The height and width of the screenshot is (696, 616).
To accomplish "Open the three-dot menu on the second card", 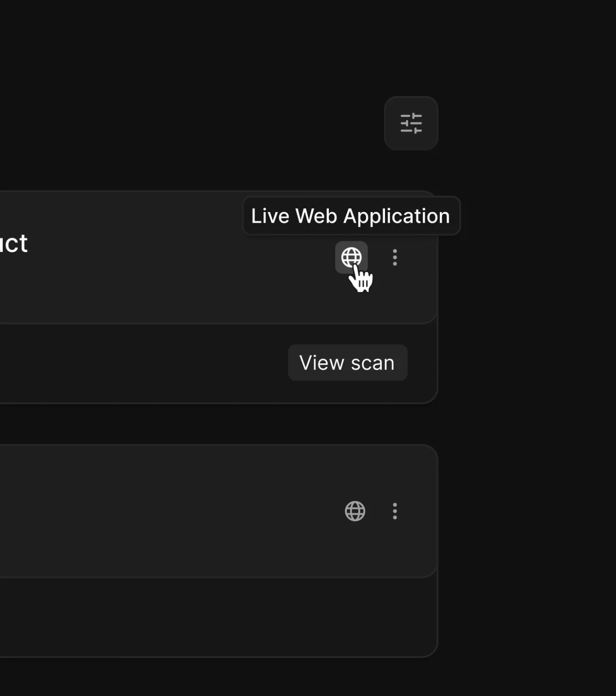I will point(395,511).
